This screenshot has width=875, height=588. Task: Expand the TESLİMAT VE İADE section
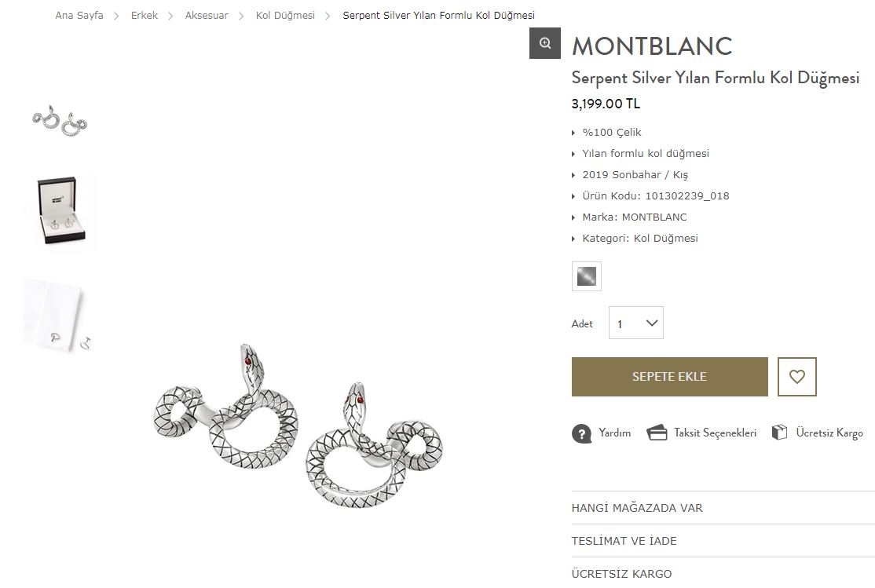[x=723, y=541]
